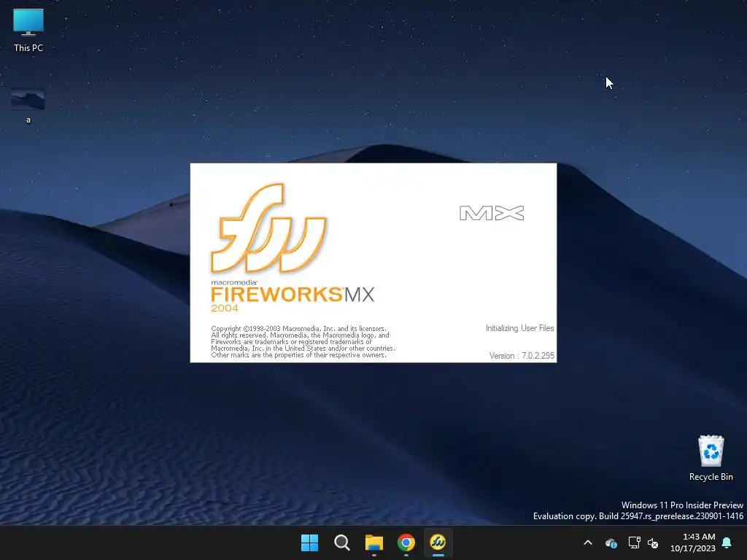Open network status tray icon
The width and height of the screenshot is (747, 560).
tap(634, 542)
